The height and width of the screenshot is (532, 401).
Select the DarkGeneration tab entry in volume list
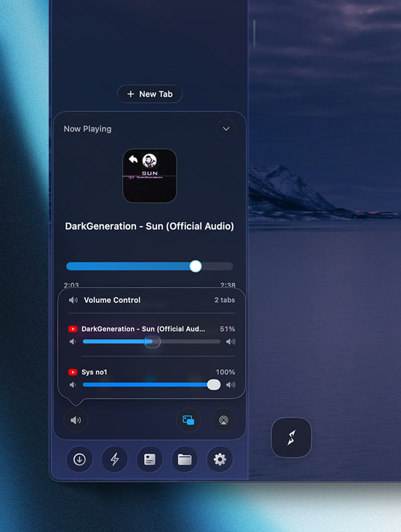pyautogui.click(x=143, y=329)
